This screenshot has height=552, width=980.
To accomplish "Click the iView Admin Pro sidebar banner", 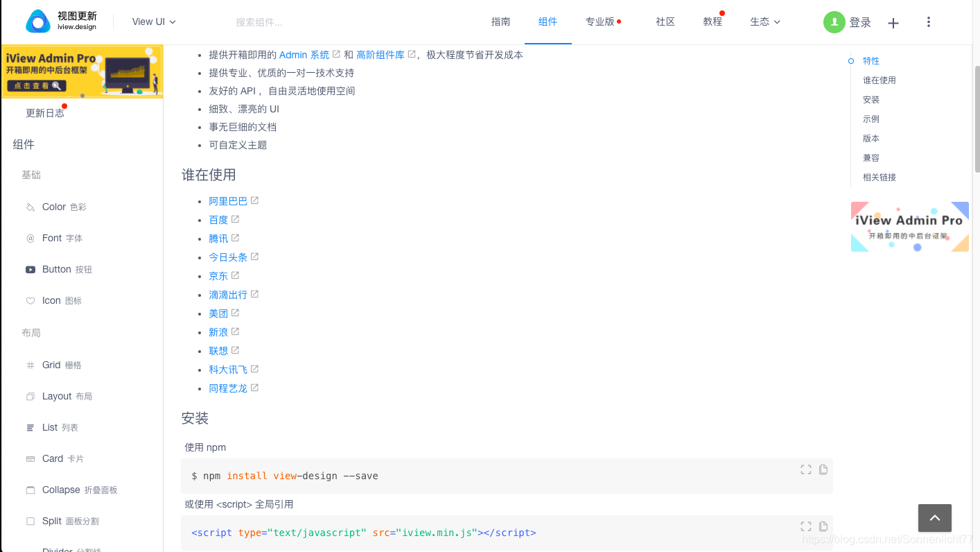I will [82, 71].
